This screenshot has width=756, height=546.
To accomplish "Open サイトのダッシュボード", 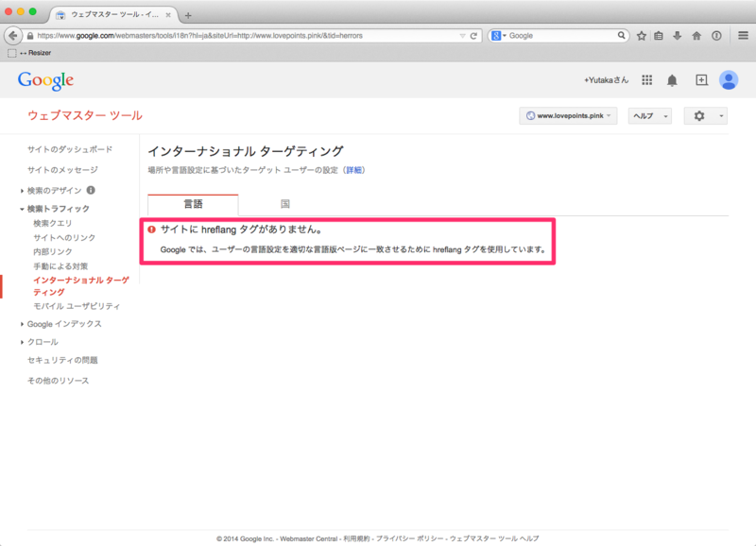I will click(x=70, y=149).
